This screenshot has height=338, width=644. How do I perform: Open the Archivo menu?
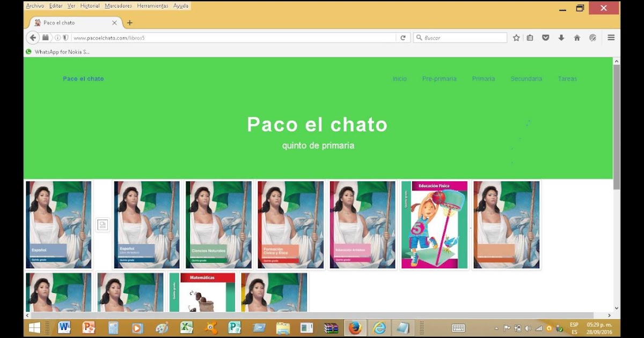point(35,6)
